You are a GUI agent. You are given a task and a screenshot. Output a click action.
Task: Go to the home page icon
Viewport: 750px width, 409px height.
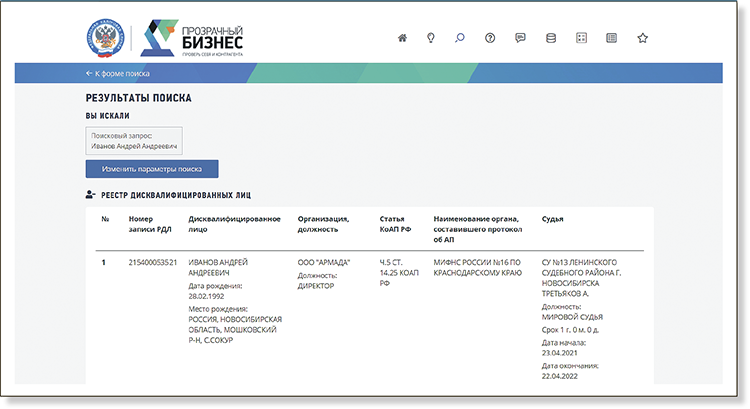click(x=402, y=38)
